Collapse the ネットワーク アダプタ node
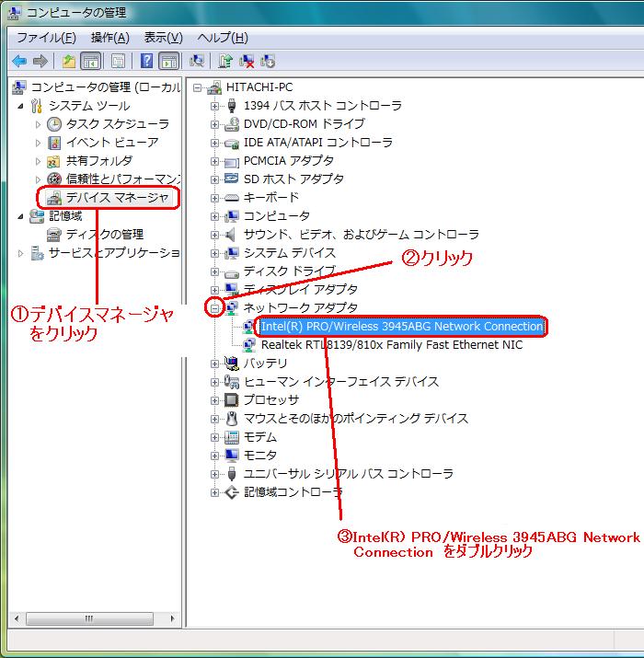This screenshot has height=658, width=644. [214, 308]
